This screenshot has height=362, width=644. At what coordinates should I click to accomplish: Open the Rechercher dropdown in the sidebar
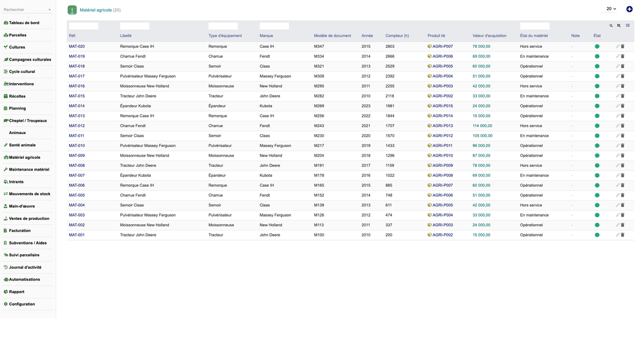[27, 10]
